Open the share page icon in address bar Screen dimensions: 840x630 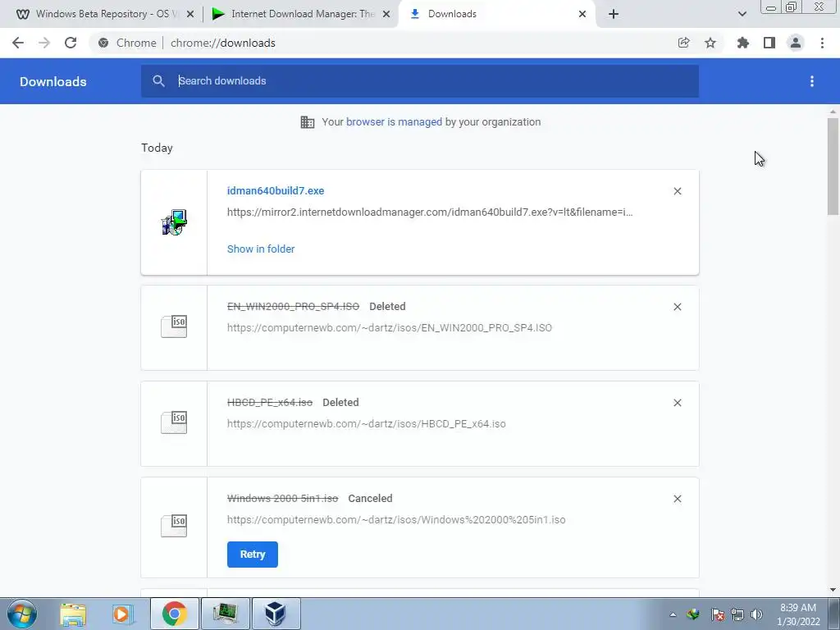pyautogui.click(x=683, y=43)
